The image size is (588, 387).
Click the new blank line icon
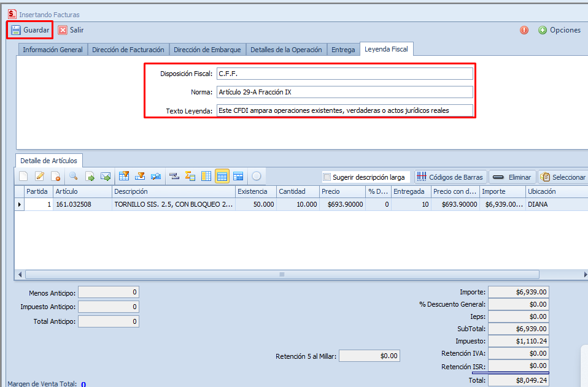tap(23, 177)
